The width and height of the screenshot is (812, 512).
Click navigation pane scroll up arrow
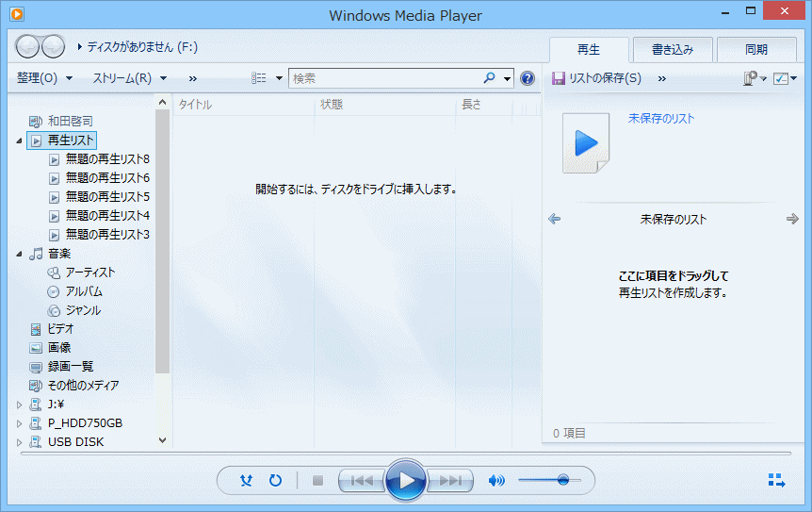(x=163, y=102)
